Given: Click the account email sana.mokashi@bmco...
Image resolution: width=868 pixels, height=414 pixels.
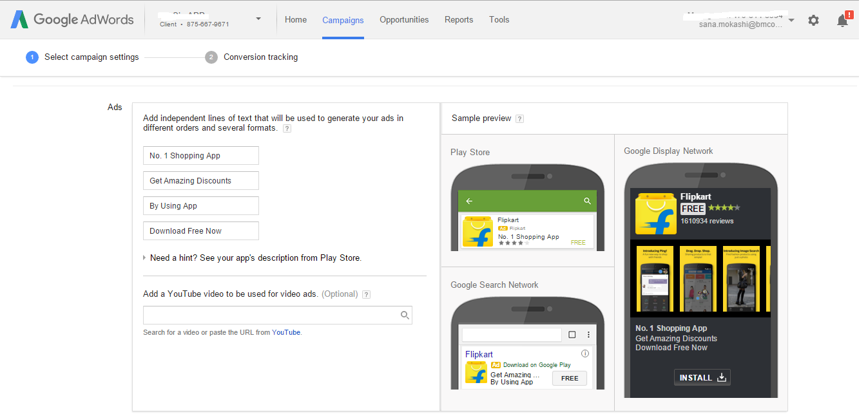Looking at the screenshot, I should pyautogui.click(x=740, y=24).
